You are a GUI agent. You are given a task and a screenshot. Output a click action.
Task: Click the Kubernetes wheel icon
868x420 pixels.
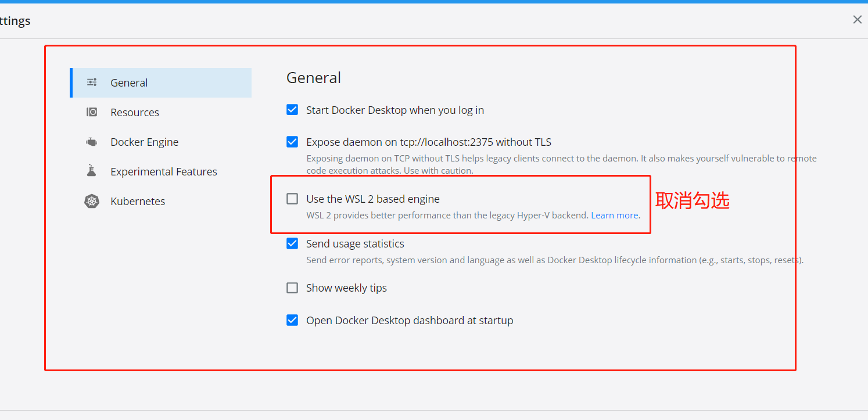click(x=92, y=201)
